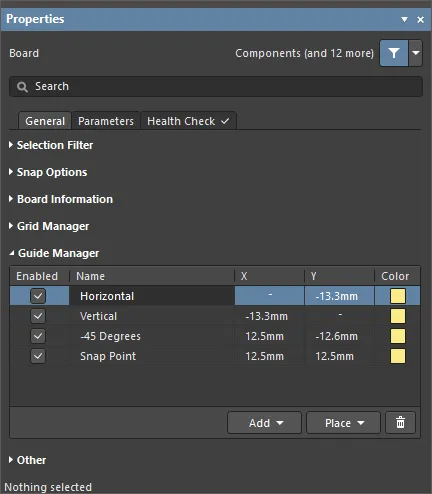Toggle the -45 Degrees guide checkbox

[38, 336]
